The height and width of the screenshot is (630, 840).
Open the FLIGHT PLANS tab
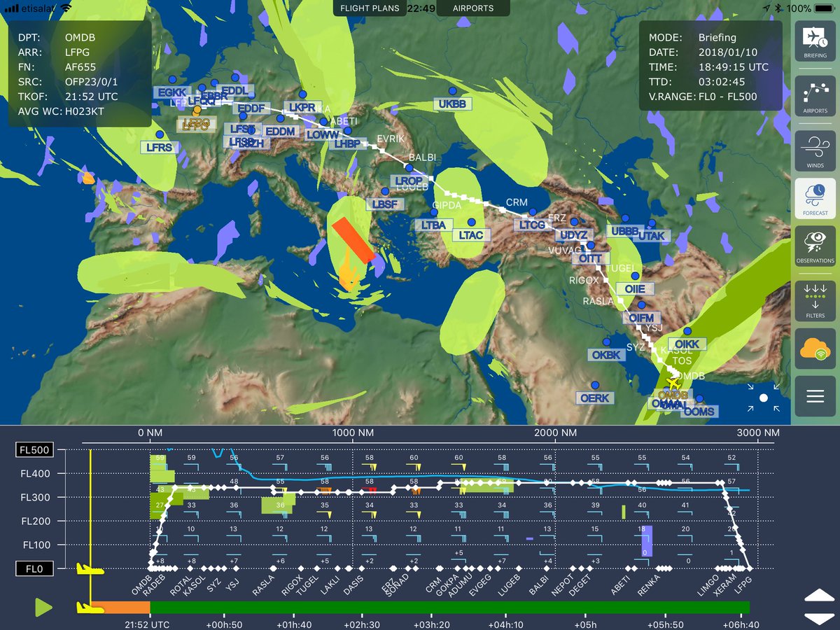point(369,8)
